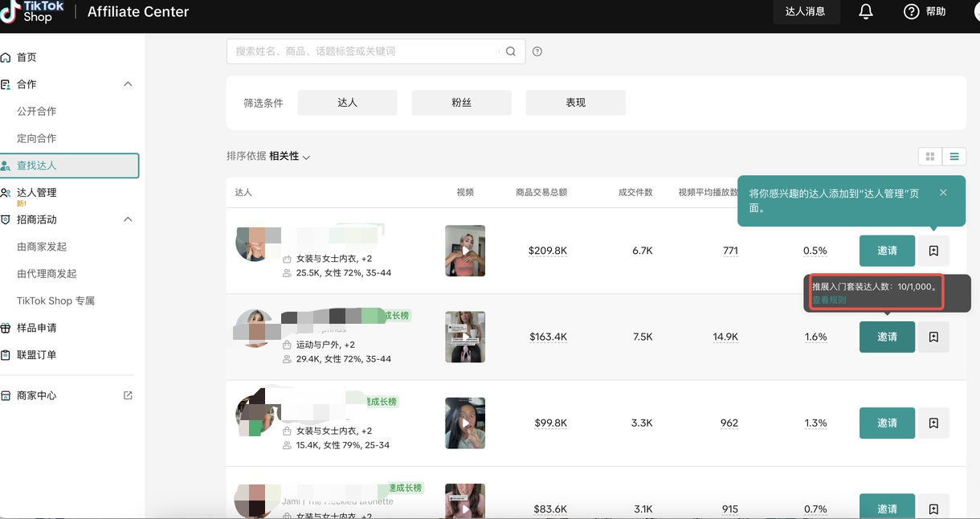Image resolution: width=980 pixels, height=519 pixels.
Task: Select 样品申请 in the sidebar
Action: coord(37,328)
